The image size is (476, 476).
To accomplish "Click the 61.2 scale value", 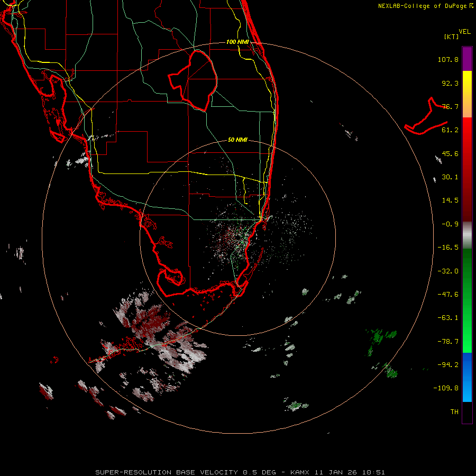I will [450, 130].
